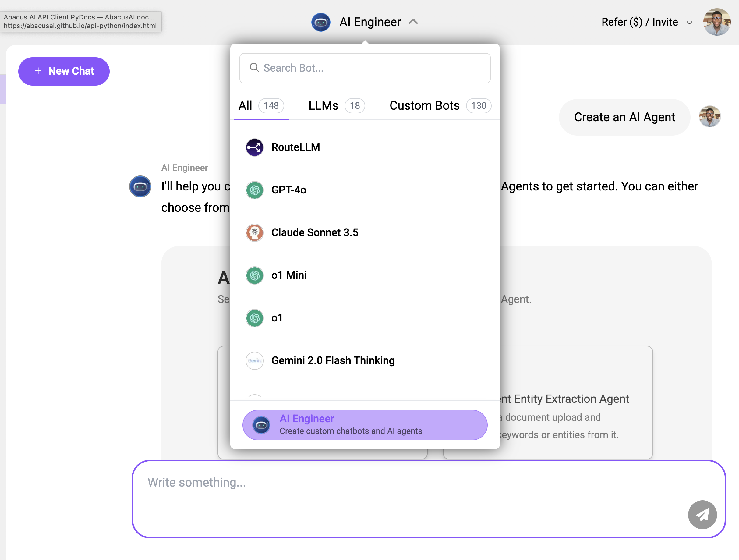Choose GPT-4o from the list
Viewport: 739px width, 560px height.
tap(365, 190)
